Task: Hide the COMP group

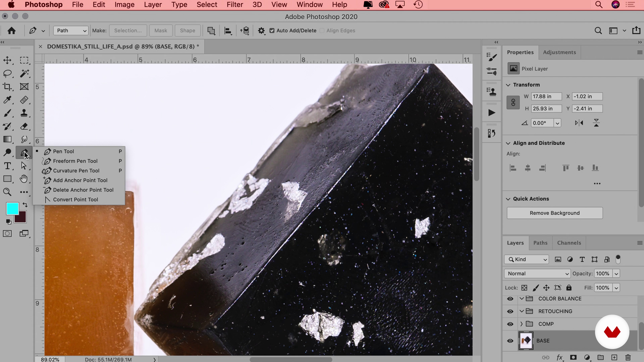Action: [x=510, y=324]
